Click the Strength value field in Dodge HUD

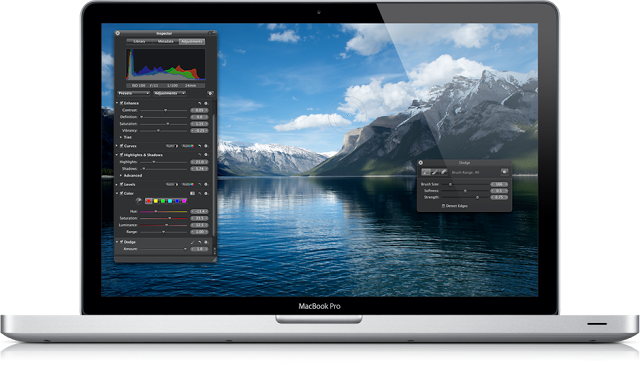499,197
